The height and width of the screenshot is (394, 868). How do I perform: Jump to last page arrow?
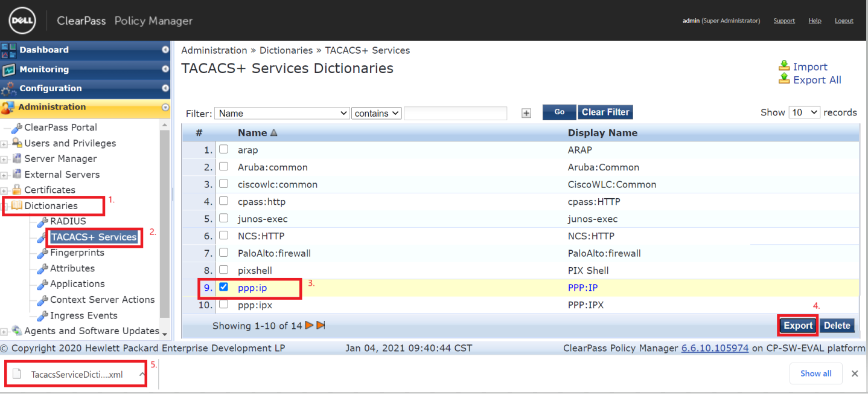pos(321,326)
